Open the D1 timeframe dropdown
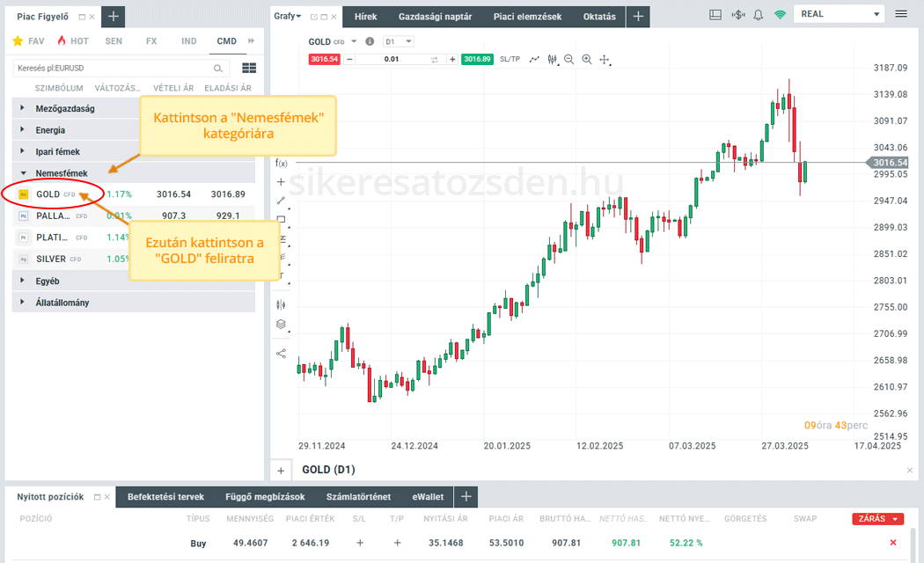 pyautogui.click(x=399, y=41)
